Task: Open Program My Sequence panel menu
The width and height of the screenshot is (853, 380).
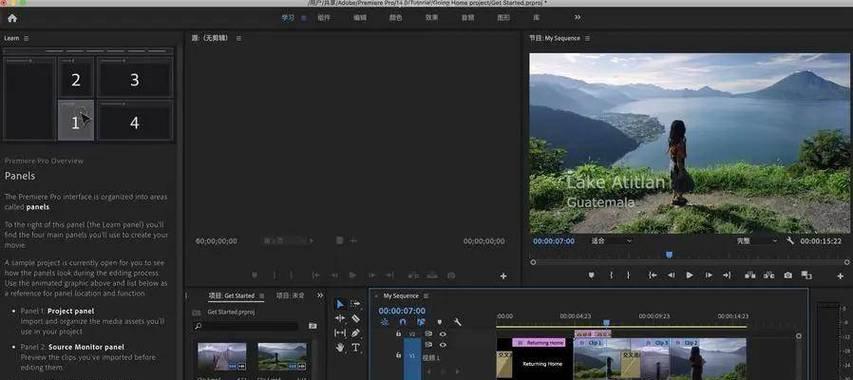Action: [x=587, y=38]
